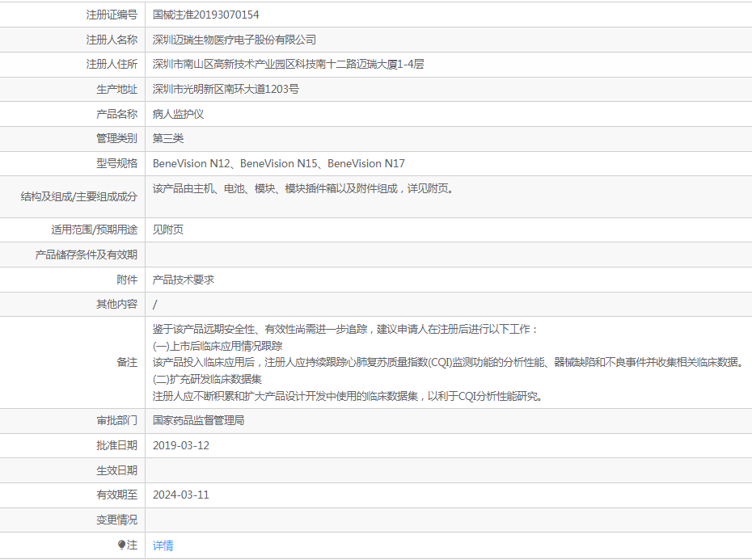This screenshot has width=752, height=560.
Task: Click the 其他内容 label
Action: (x=117, y=304)
